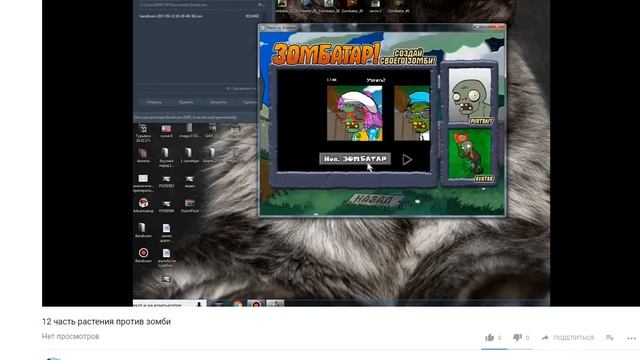Click the next arrow beside Нов. Зомбатар

pos(407,159)
